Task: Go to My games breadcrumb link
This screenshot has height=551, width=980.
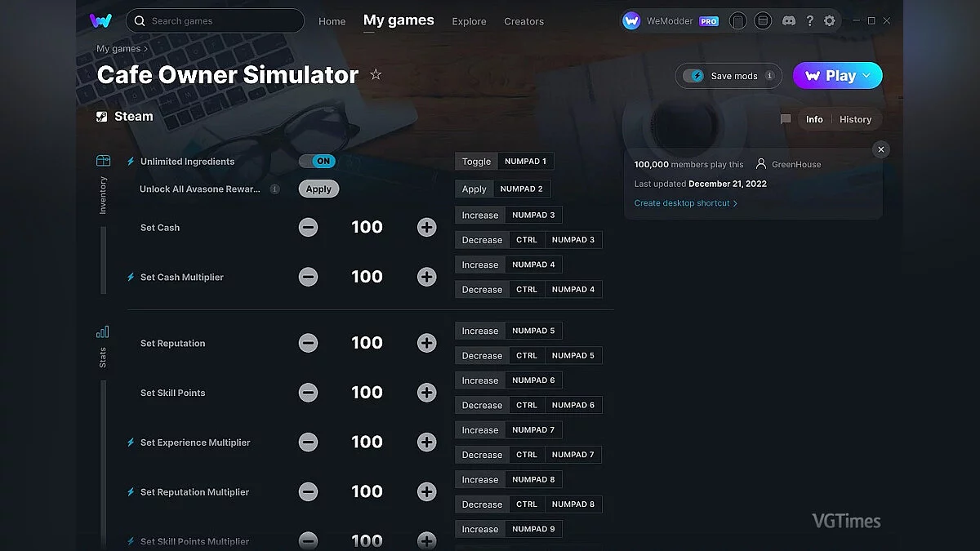Action: point(118,49)
